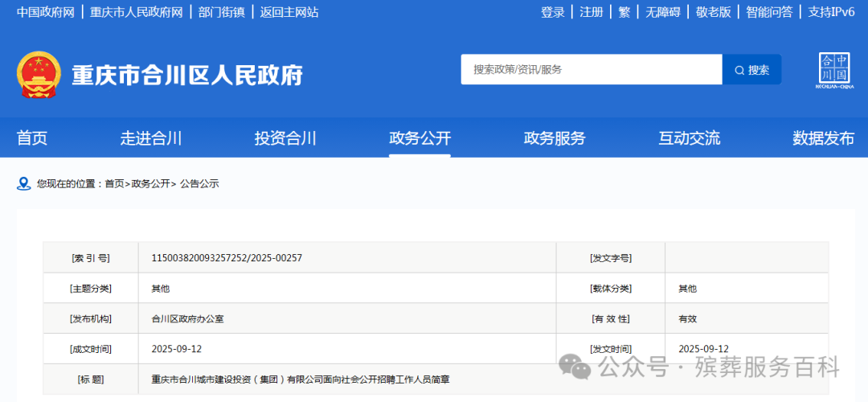Click the blue 搜索 search button
868x402 pixels.
(x=751, y=70)
